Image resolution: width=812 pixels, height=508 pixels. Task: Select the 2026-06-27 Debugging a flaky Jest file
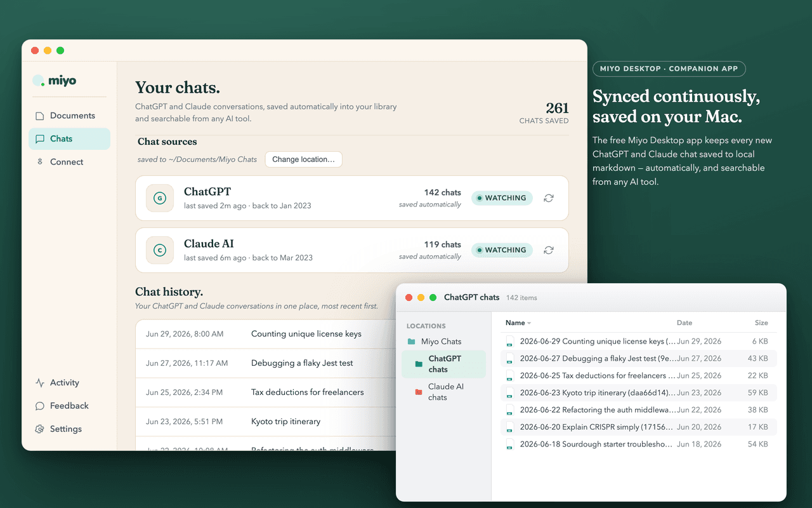pos(638,359)
